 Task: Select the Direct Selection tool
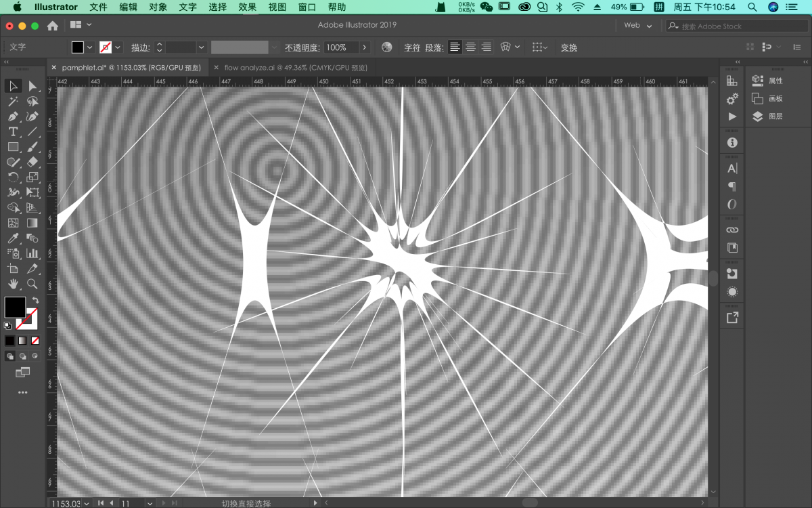point(32,86)
